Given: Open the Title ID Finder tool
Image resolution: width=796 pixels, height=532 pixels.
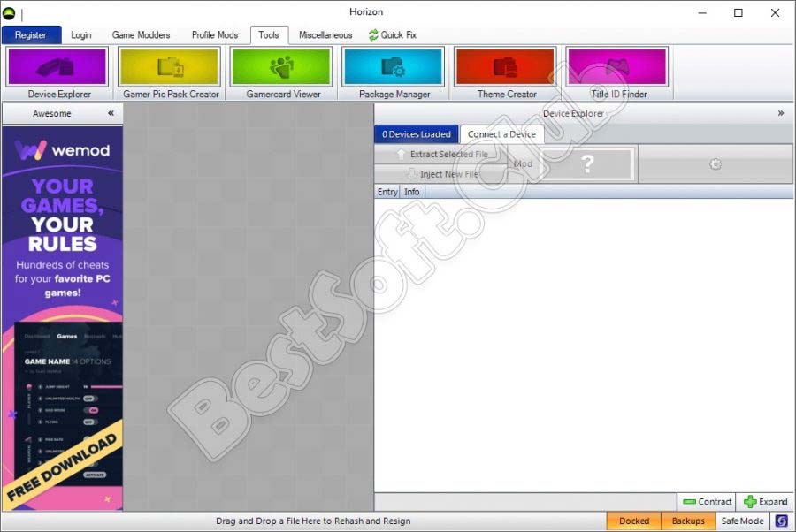Looking at the screenshot, I should click(617, 67).
